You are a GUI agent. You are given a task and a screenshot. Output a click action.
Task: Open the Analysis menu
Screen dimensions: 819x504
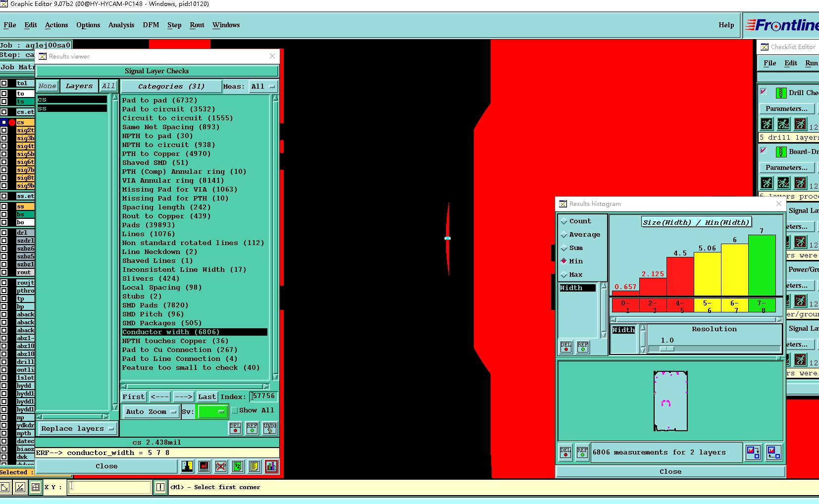[x=121, y=25]
